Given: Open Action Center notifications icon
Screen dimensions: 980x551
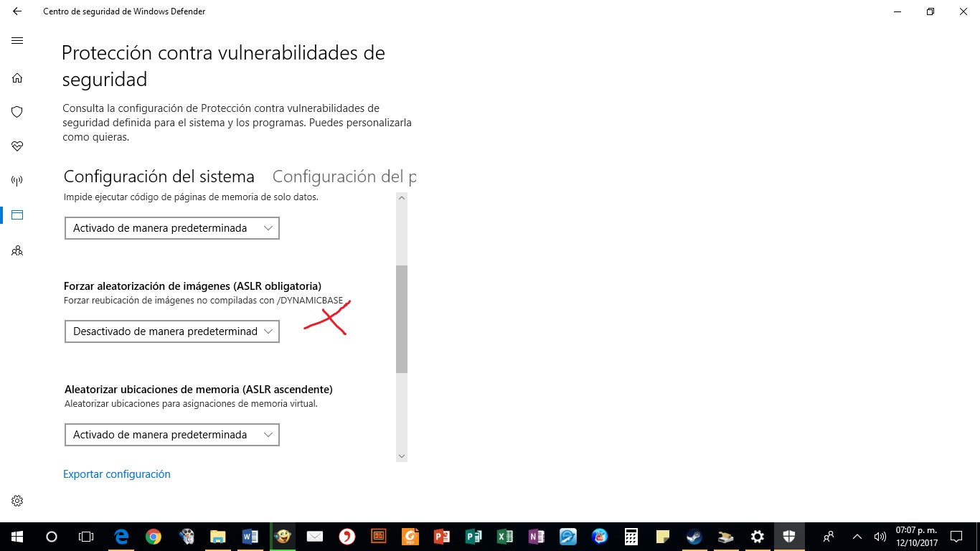Looking at the screenshot, I should click(956, 537).
